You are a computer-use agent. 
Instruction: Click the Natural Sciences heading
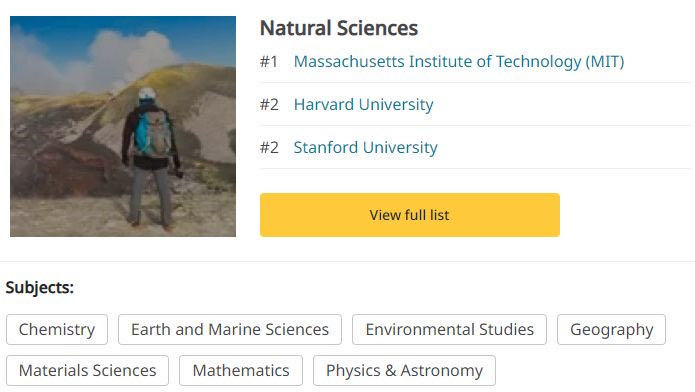tap(339, 28)
